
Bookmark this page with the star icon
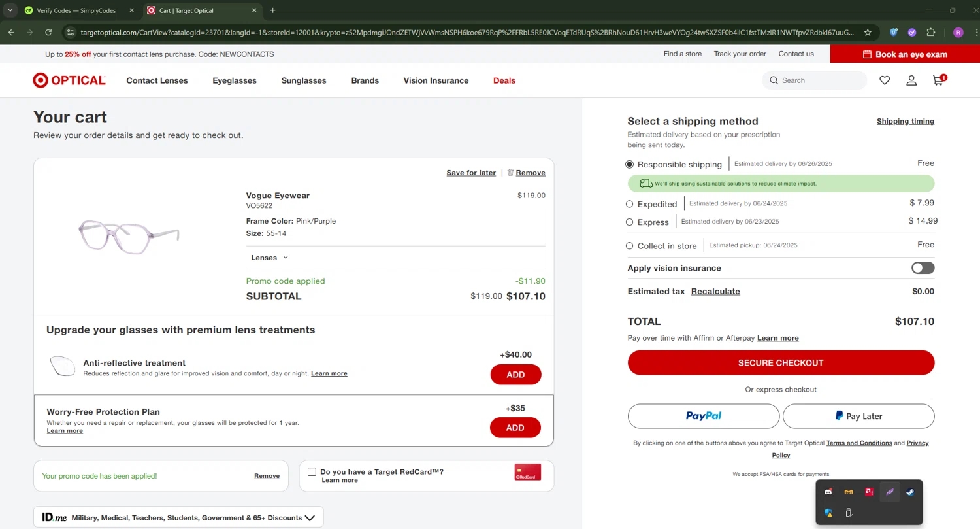click(x=868, y=32)
